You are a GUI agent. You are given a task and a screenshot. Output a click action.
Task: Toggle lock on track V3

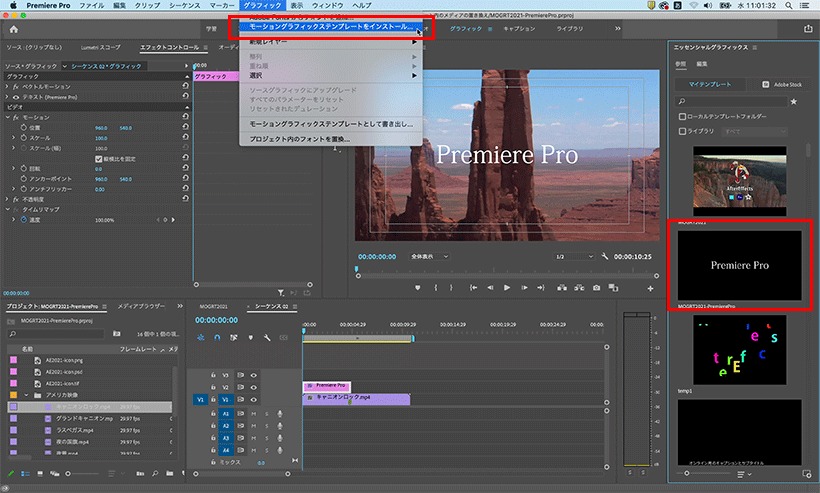pos(213,375)
